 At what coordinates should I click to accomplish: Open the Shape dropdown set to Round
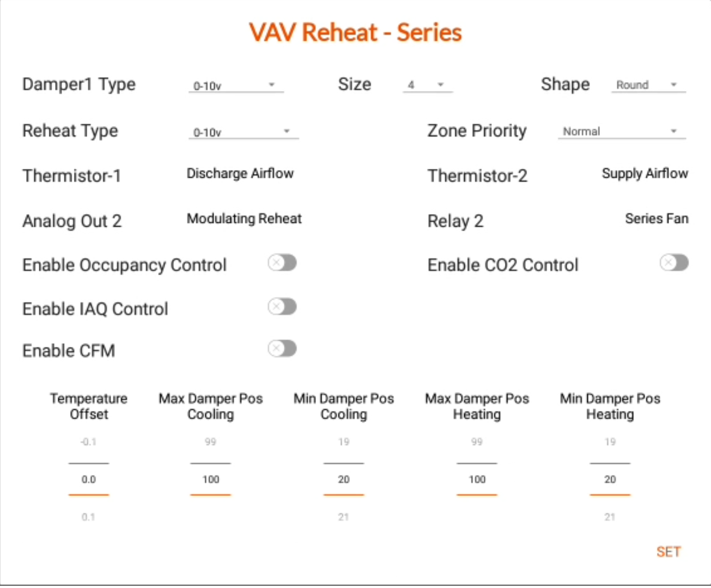coord(648,85)
